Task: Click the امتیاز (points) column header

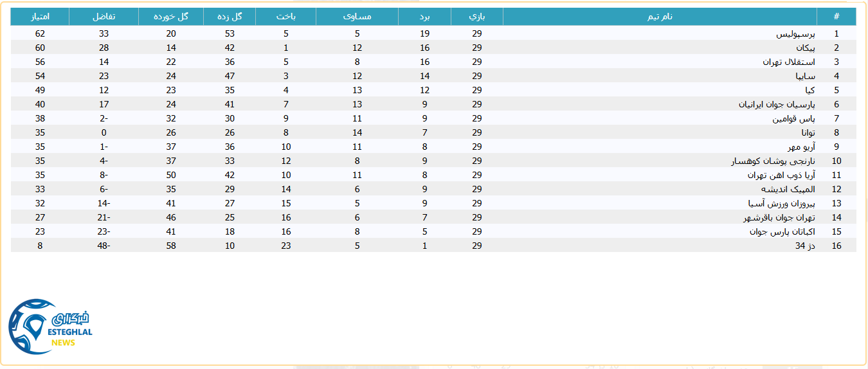Action: [40, 16]
